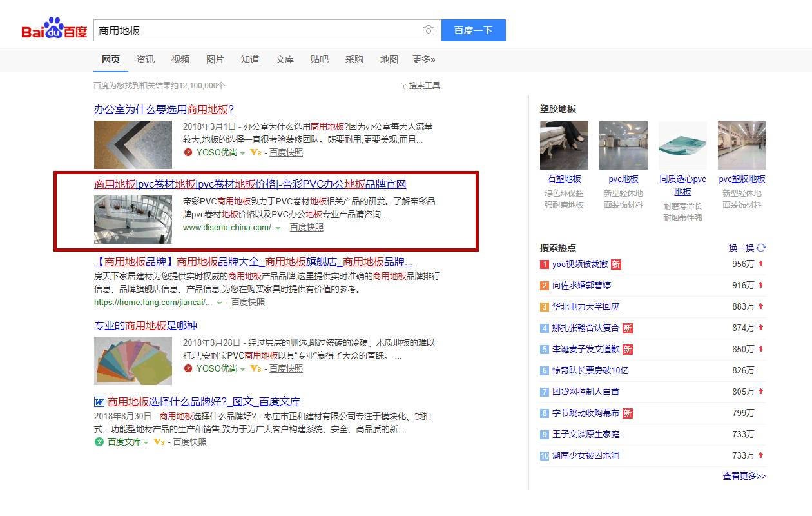The image size is (812, 516).
Task: Open hot search 娜扎张翰否认复合
Action: pyautogui.click(x=586, y=328)
